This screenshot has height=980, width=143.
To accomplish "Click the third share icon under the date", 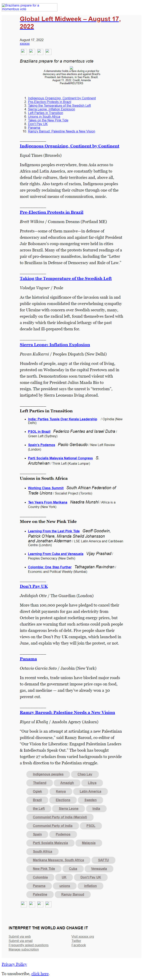I will click(x=40, y=52).
